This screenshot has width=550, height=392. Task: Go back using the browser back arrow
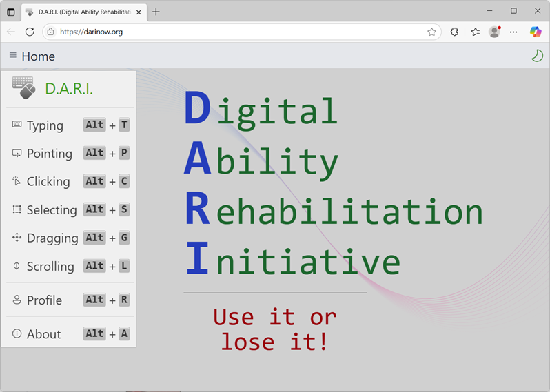[11, 32]
